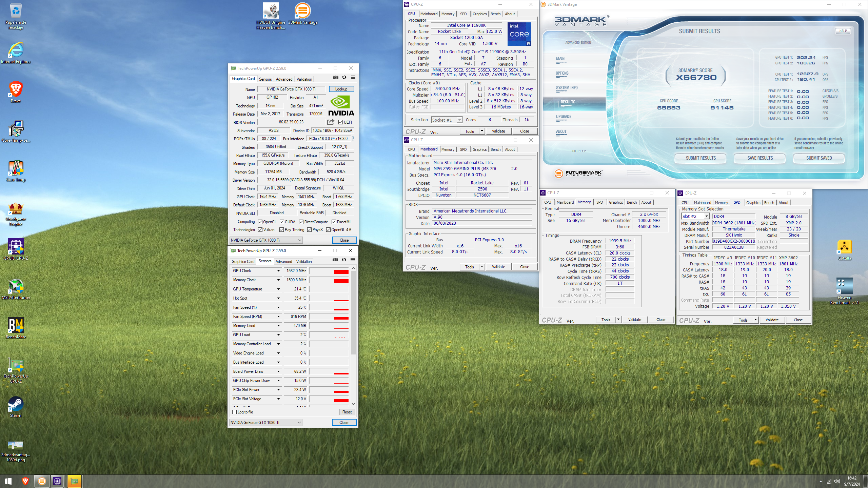Expand Fan Speed (RPM) sensor dropdown

[x=278, y=317]
